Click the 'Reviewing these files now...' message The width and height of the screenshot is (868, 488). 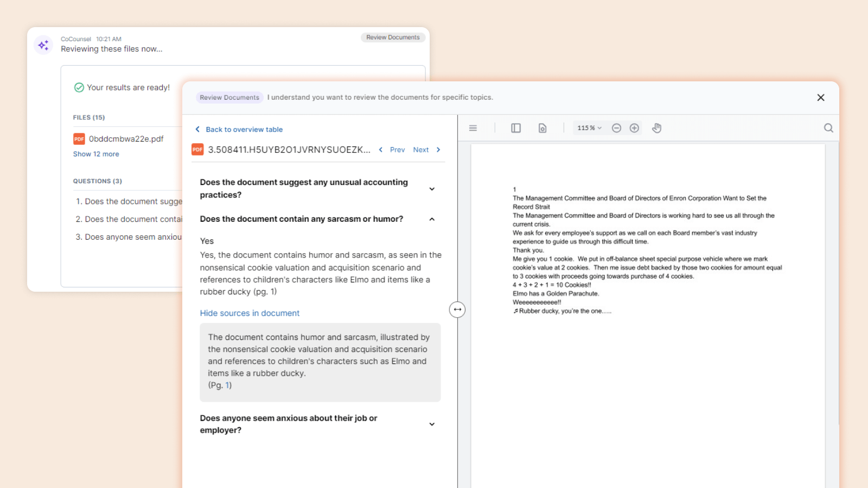[112, 49]
